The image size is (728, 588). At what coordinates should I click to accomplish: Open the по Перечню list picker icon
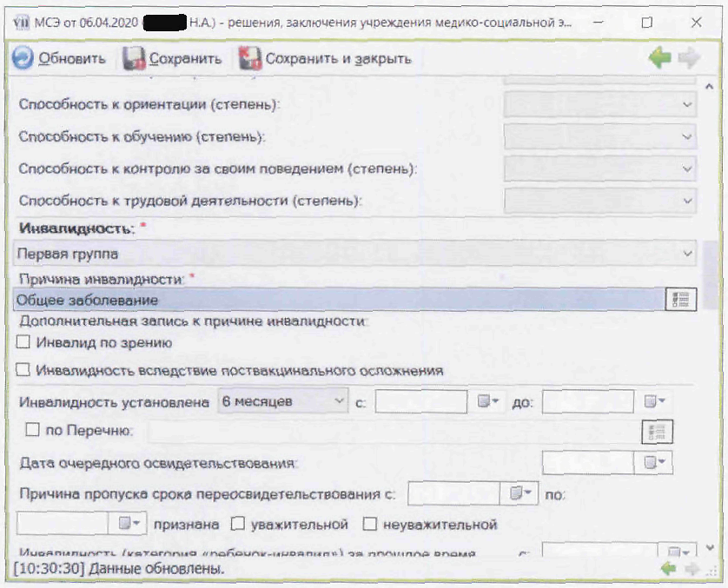(x=658, y=431)
